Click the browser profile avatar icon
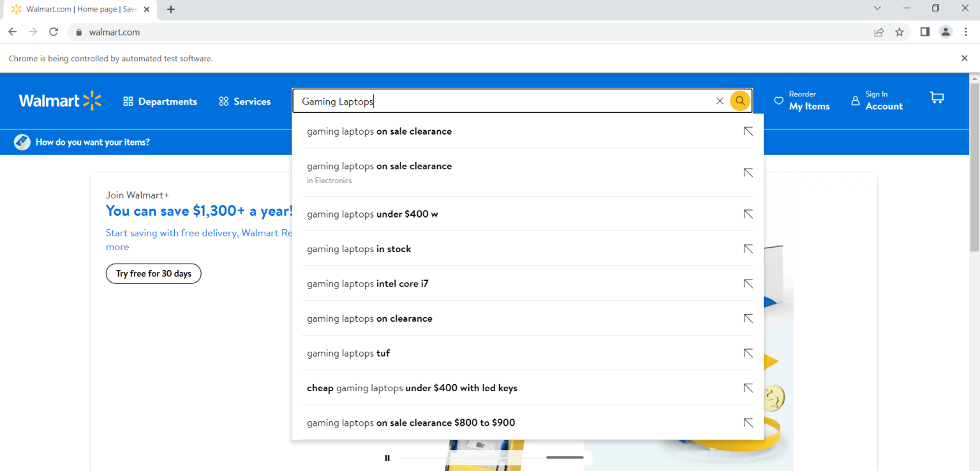 click(946, 31)
